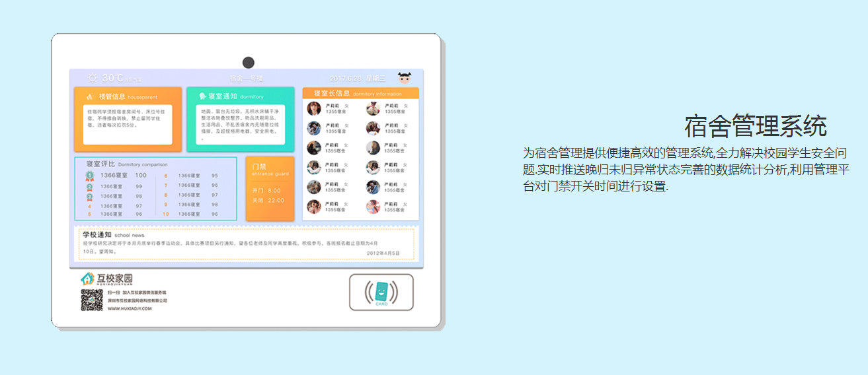Click the 宿舍管理系统 heading text
The width and height of the screenshot is (868, 375).
click(756, 125)
